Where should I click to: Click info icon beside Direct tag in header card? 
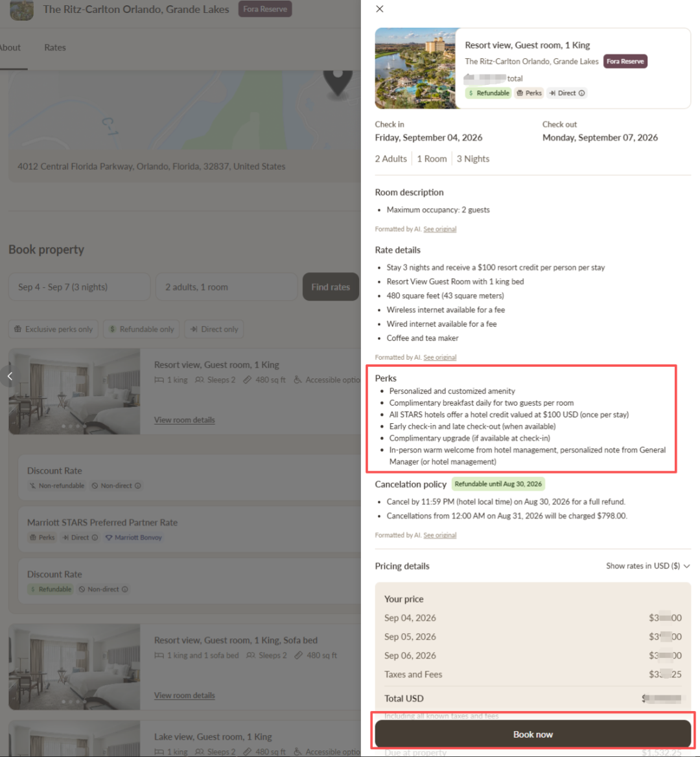582,93
